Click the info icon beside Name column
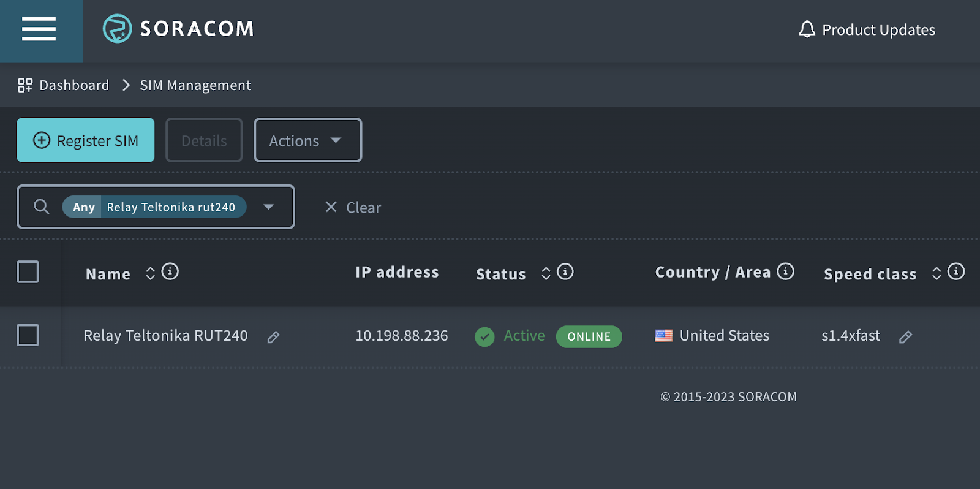 tap(170, 271)
